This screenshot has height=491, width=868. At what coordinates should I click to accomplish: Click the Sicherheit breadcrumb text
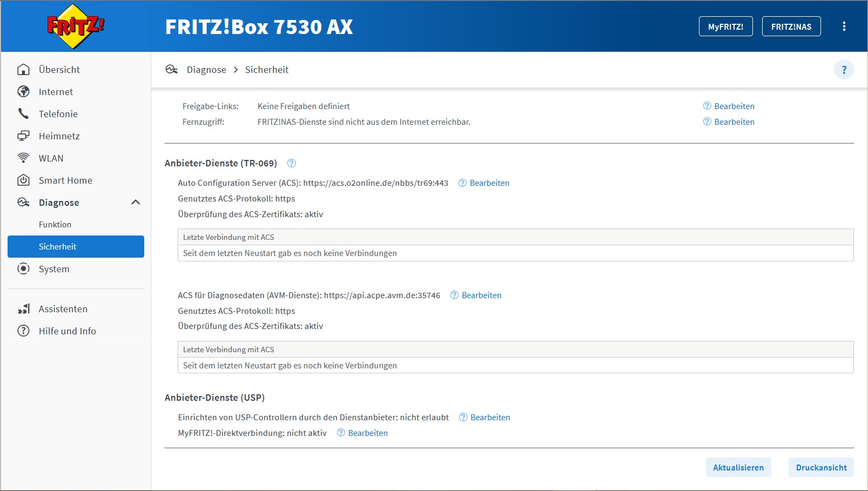click(x=266, y=70)
